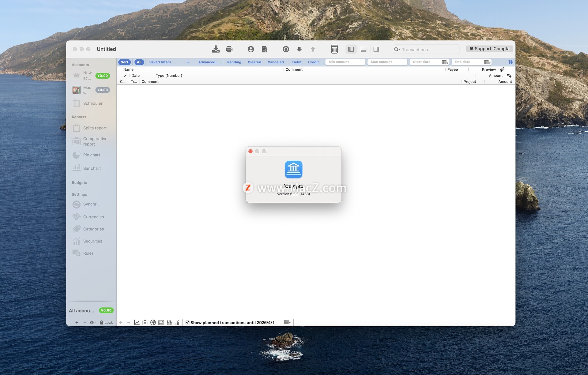Open the Scheduler in sidebar
This screenshot has height=375, width=588.
pyautogui.click(x=92, y=103)
